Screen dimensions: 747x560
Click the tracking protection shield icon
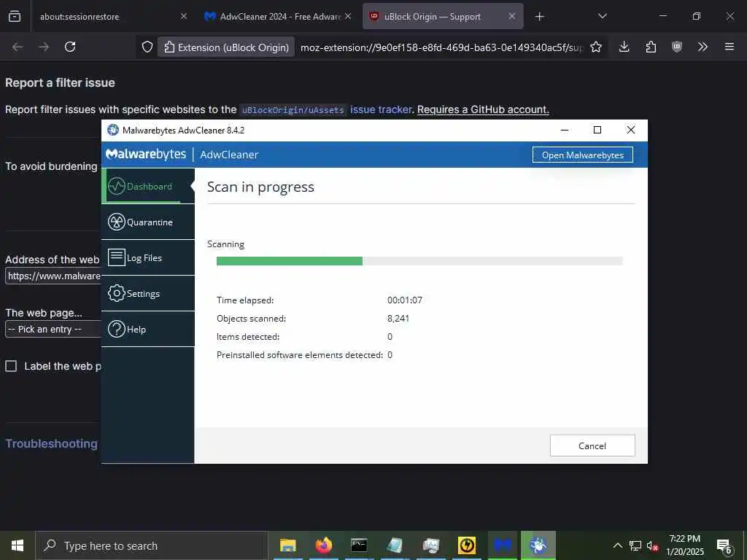[x=147, y=47]
